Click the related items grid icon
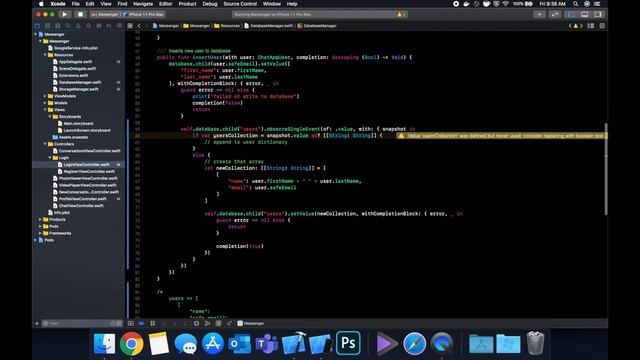The height and width of the screenshot is (360, 640). click(130, 26)
